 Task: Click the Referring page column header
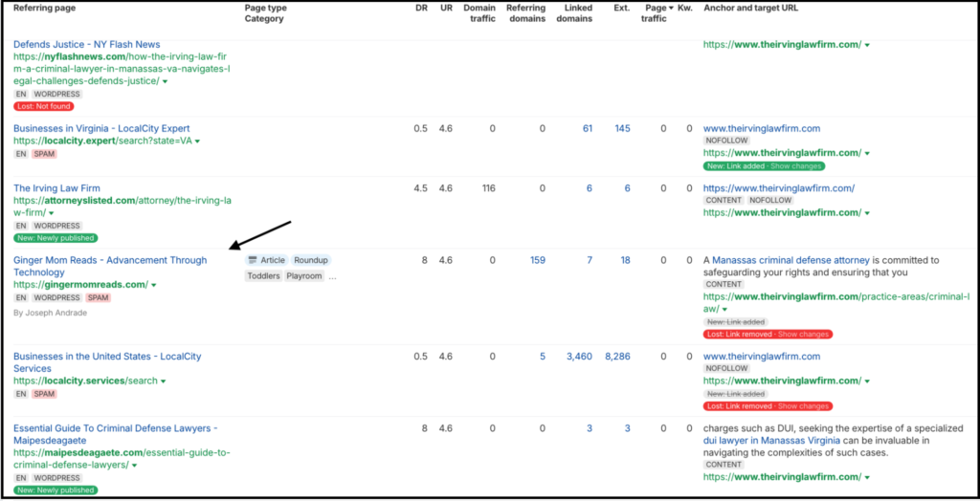42,8
